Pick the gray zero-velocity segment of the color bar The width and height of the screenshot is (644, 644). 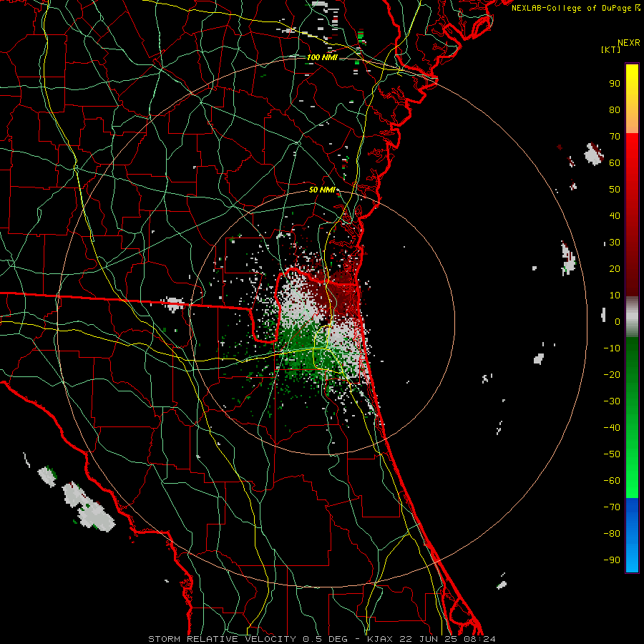(x=632, y=317)
